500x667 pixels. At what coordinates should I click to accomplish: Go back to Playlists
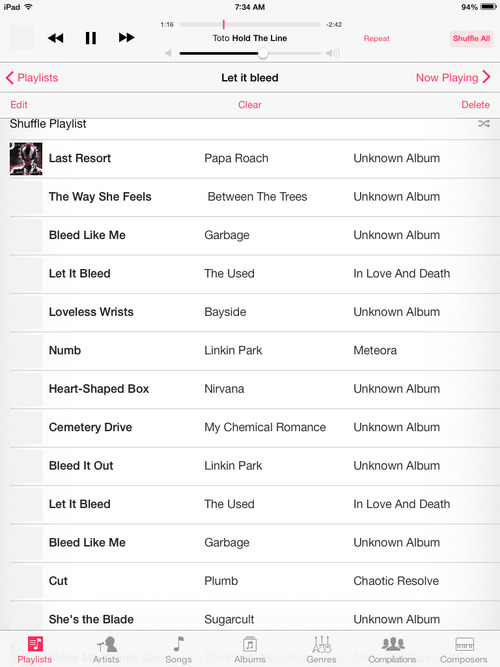[x=32, y=78]
